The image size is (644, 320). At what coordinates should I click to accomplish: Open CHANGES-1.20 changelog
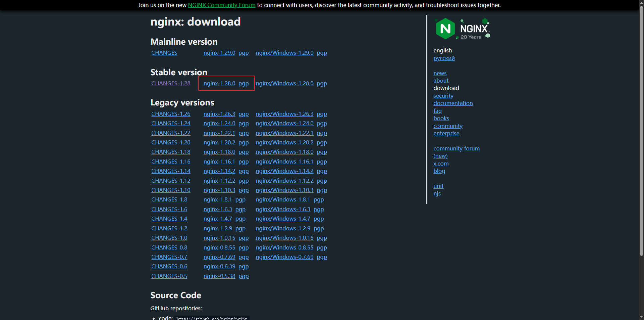(171, 142)
